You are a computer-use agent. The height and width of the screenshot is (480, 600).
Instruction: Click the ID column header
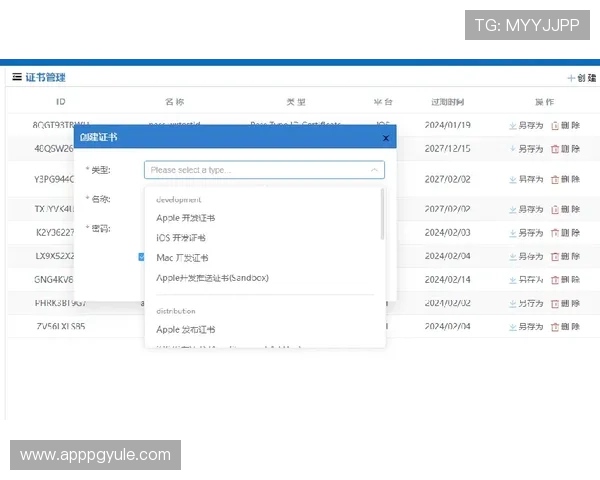coord(61,102)
